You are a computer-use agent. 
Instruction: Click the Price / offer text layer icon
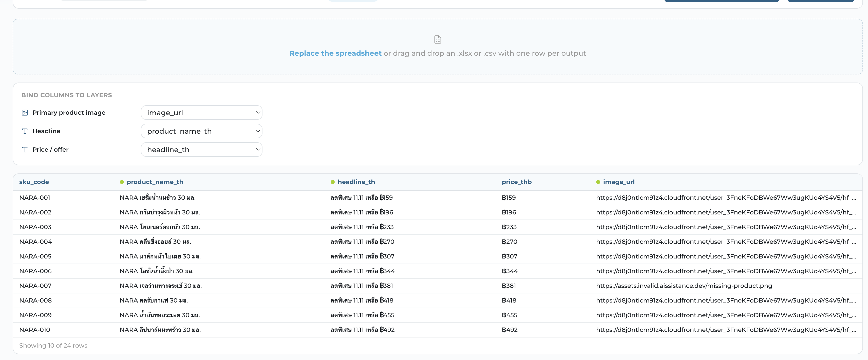coord(25,150)
